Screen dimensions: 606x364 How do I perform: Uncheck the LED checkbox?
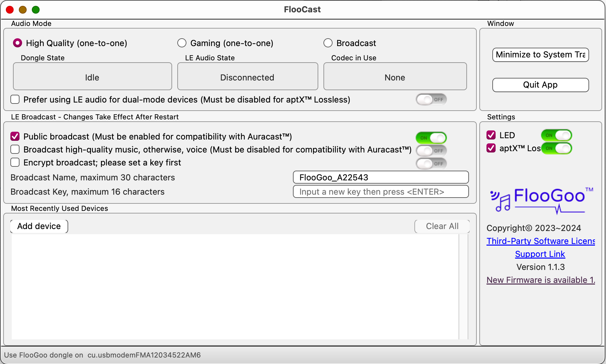(491, 135)
